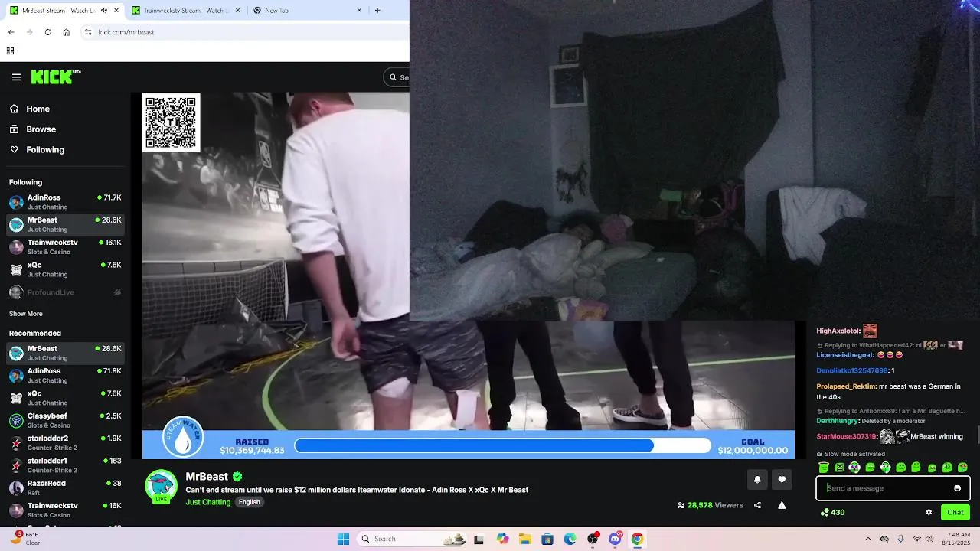
Task: Click the English language tag
Action: 249,502
